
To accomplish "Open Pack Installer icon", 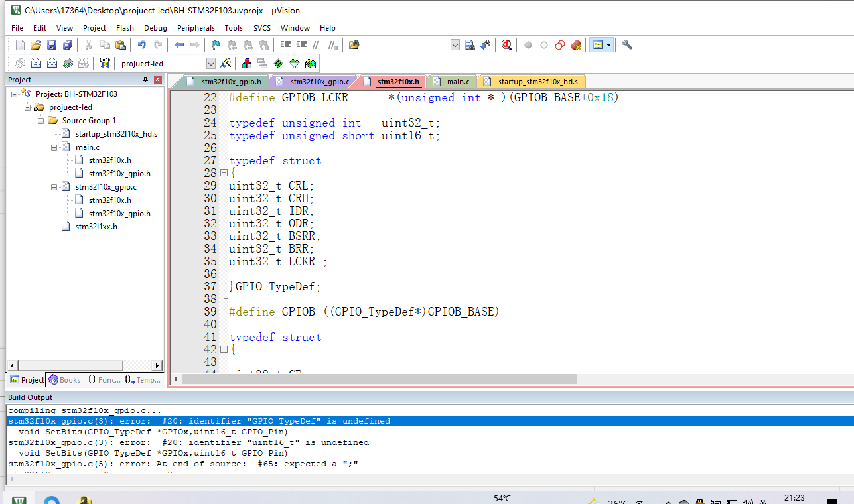I will tap(311, 64).
